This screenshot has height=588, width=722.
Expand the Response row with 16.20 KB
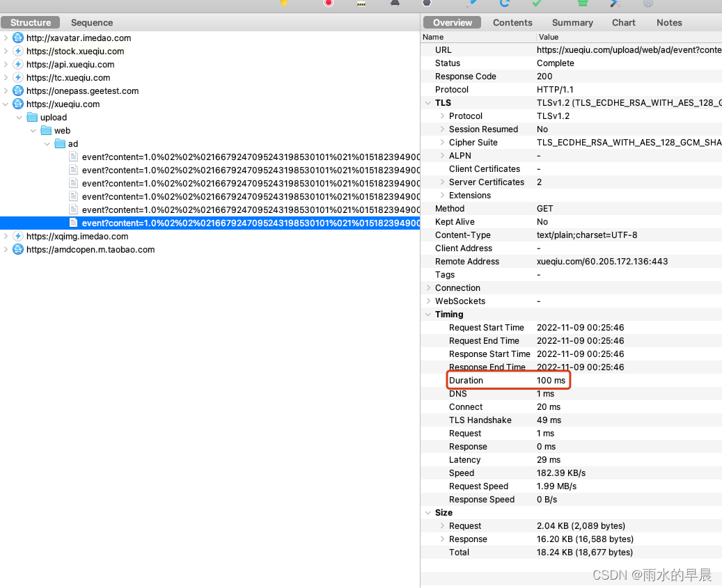pos(442,539)
